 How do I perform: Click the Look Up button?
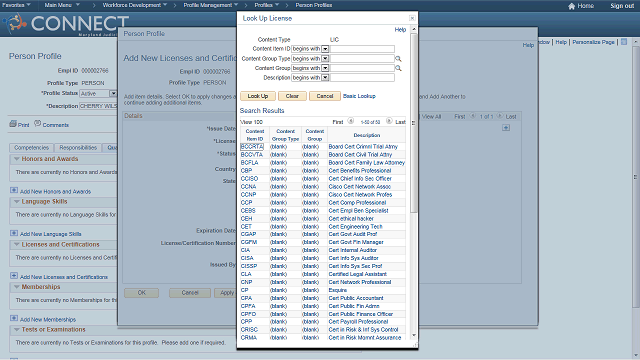click(258, 96)
